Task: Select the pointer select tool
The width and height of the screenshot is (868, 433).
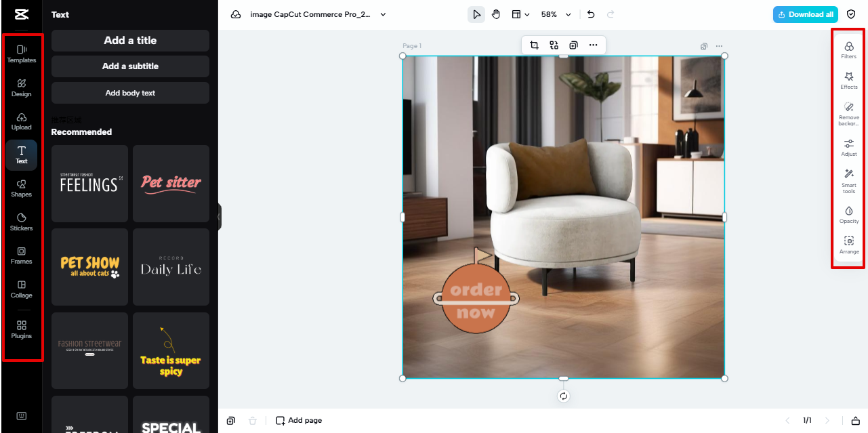Action: point(476,14)
